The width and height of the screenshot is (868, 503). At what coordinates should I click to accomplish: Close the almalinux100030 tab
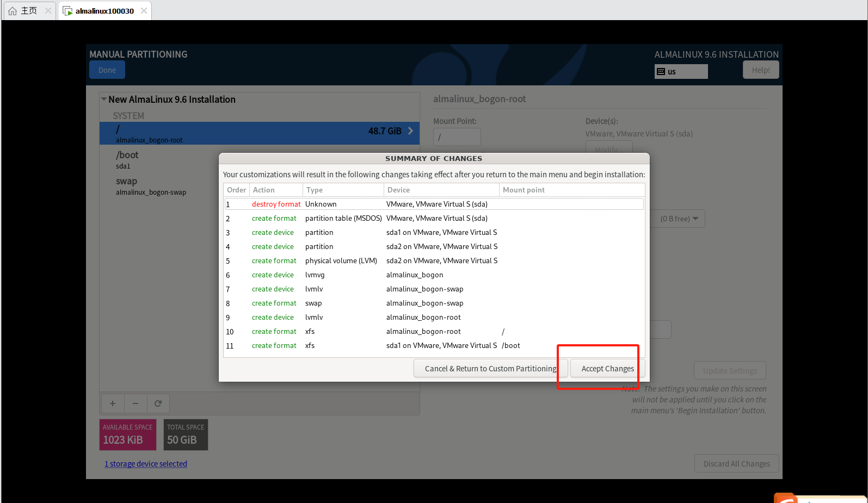pos(144,11)
